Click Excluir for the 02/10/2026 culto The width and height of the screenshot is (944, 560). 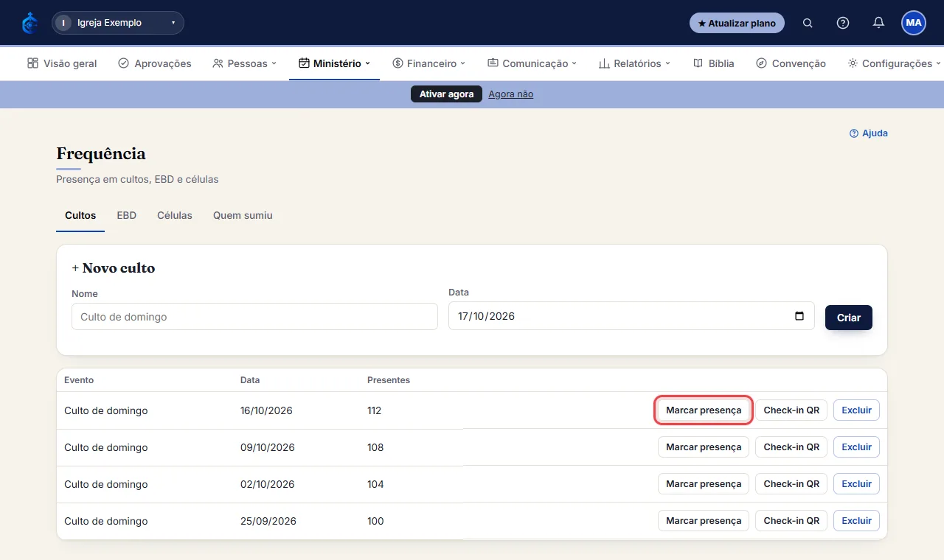856,484
